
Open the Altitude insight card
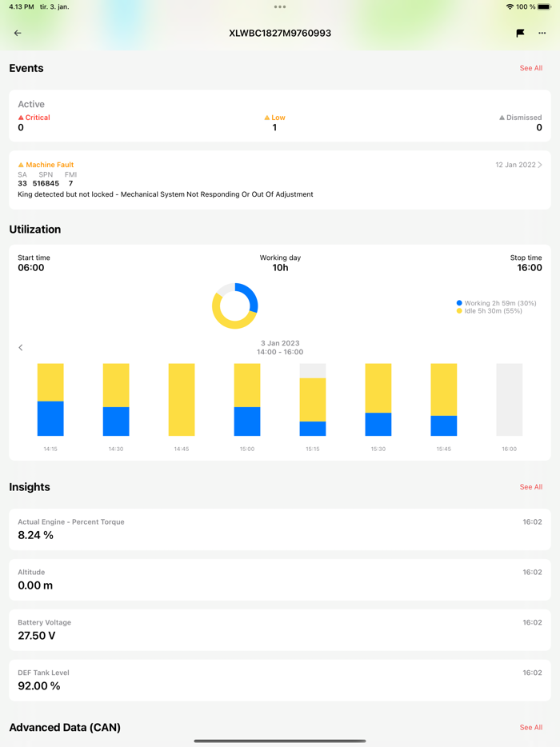point(280,580)
